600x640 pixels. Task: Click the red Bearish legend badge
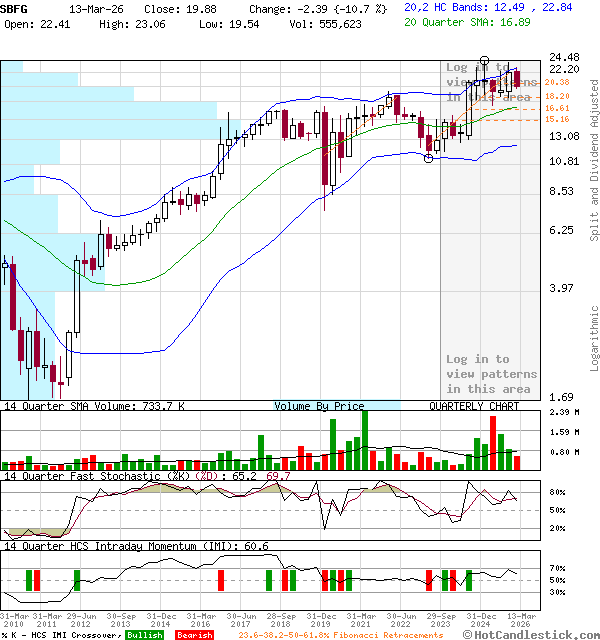point(193,635)
